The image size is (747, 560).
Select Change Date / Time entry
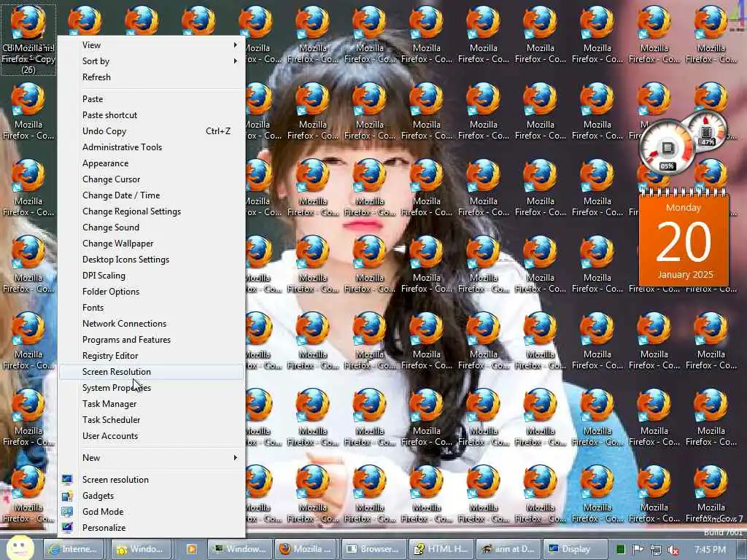(152, 195)
